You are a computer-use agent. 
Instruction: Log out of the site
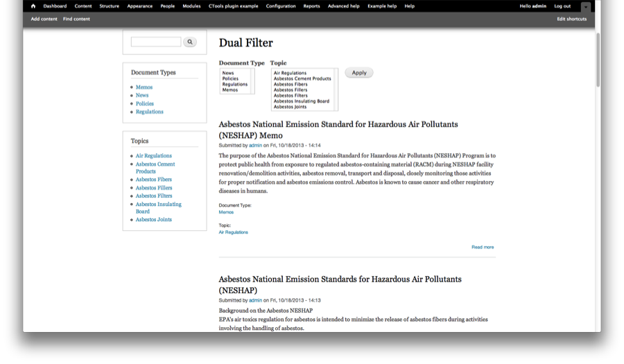[x=562, y=6]
